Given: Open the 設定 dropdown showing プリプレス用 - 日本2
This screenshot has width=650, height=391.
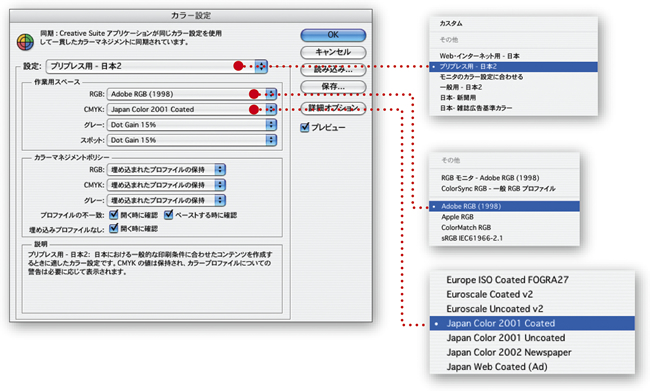Looking at the screenshot, I should click(x=157, y=66).
